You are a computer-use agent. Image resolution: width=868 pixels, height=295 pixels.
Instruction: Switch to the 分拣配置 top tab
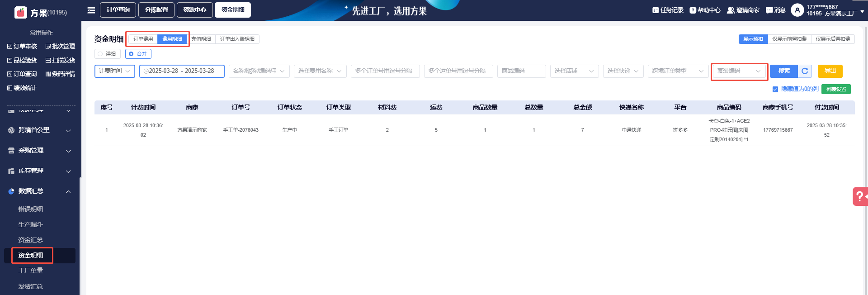156,10
